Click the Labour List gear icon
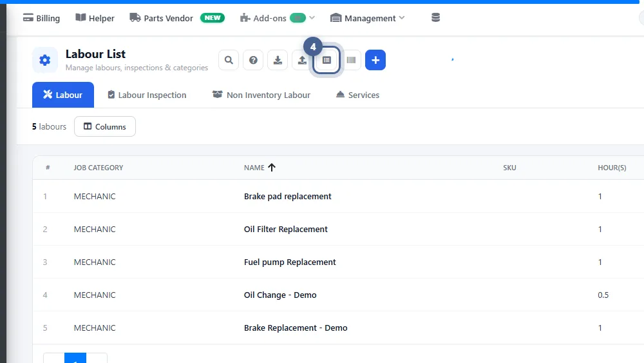 (45, 60)
